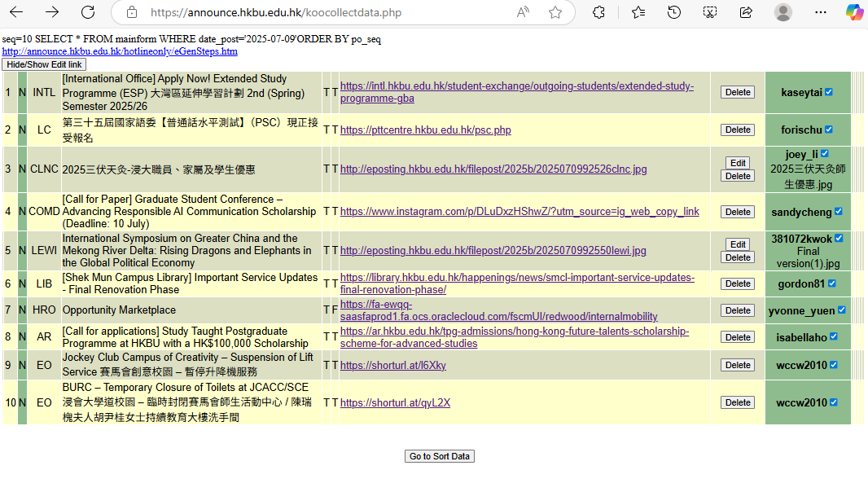Open the user profile avatar
Viewport: 868px width, 492px height.
click(783, 12)
